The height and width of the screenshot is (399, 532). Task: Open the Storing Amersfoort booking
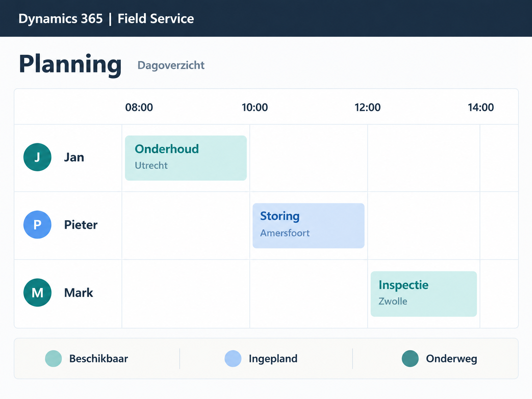[308, 226]
